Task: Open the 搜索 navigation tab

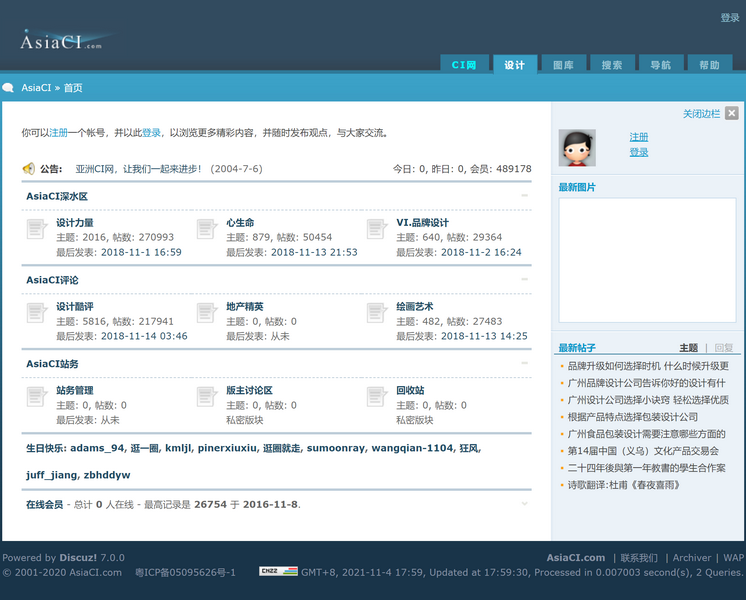Action: pyautogui.click(x=611, y=65)
